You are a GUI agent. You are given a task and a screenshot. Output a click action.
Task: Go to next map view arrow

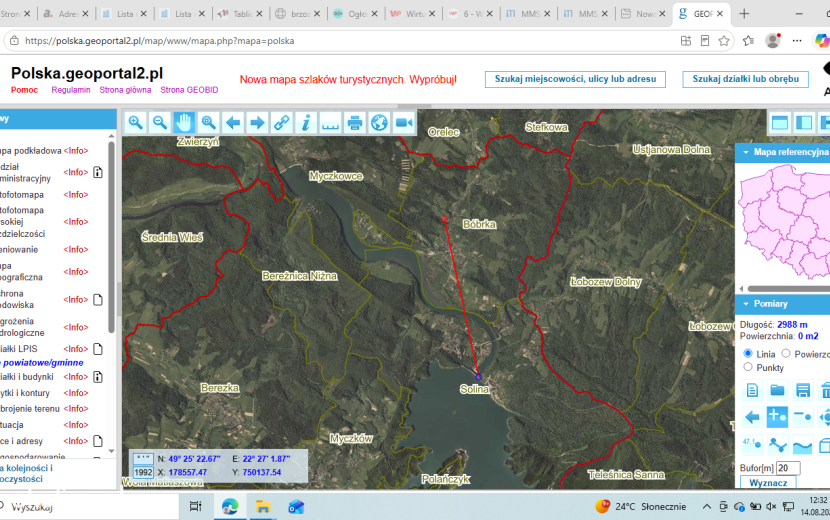(x=257, y=123)
